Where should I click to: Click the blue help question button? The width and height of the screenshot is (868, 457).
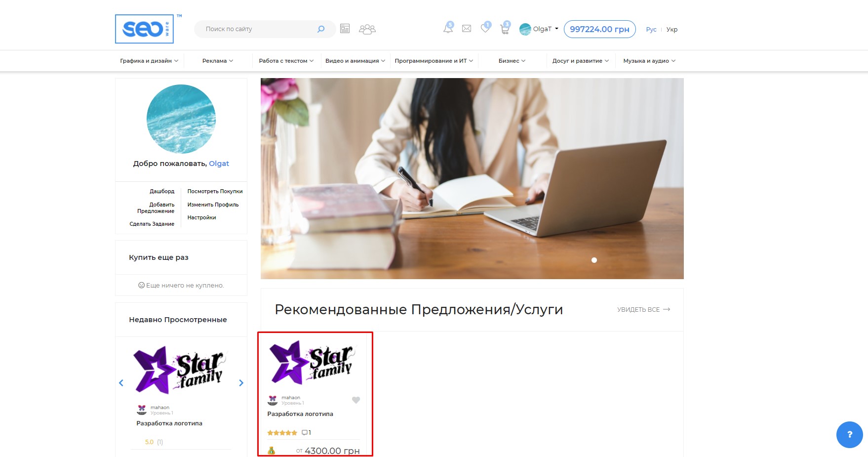(849, 435)
